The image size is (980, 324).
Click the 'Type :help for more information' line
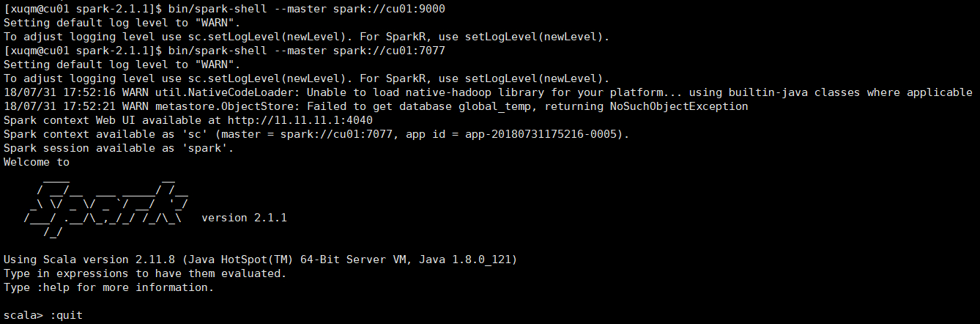[x=109, y=287]
